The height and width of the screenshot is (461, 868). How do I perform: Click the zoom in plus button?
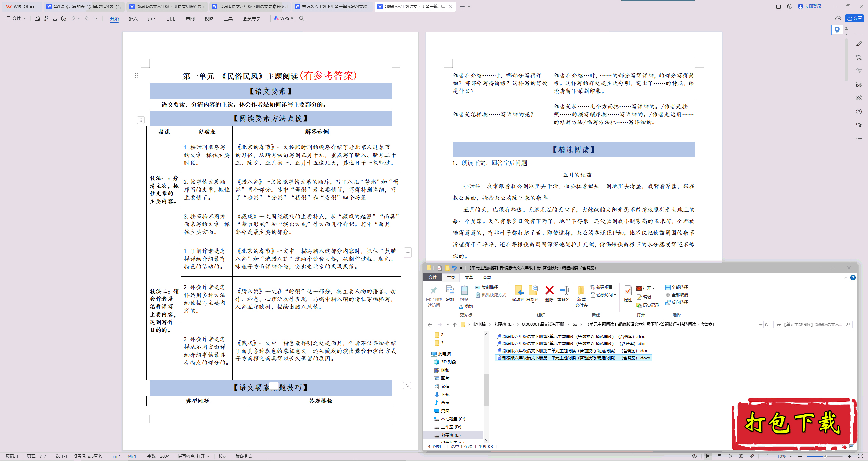click(849, 456)
